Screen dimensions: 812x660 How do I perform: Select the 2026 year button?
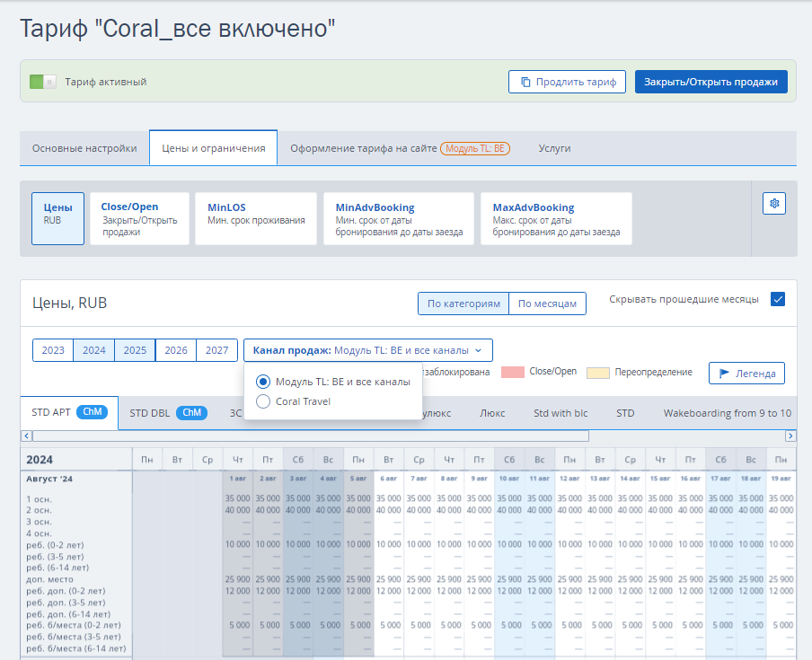pyautogui.click(x=176, y=350)
